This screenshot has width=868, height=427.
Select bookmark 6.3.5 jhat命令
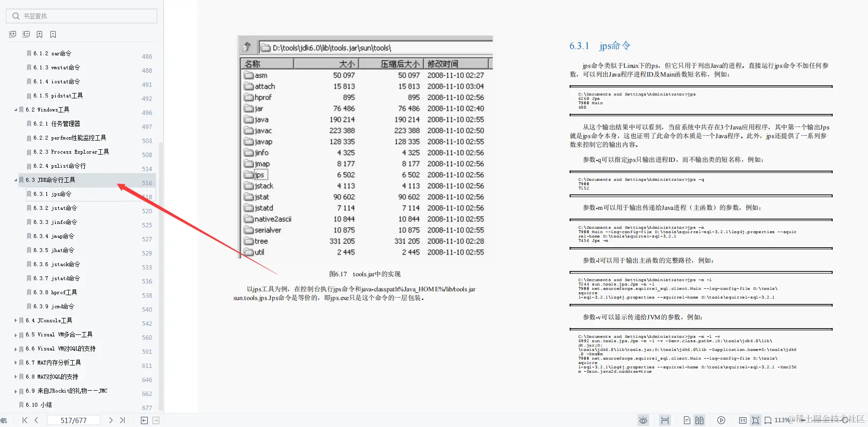coord(54,251)
